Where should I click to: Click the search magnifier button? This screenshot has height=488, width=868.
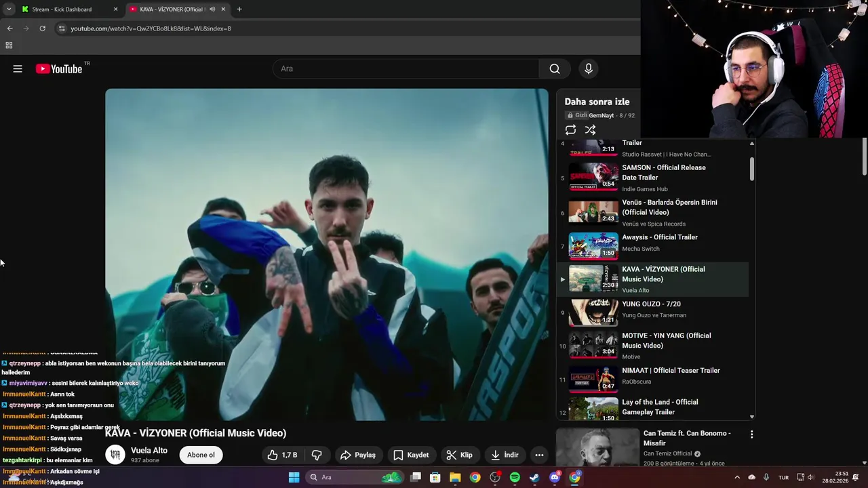click(x=555, y=68)
